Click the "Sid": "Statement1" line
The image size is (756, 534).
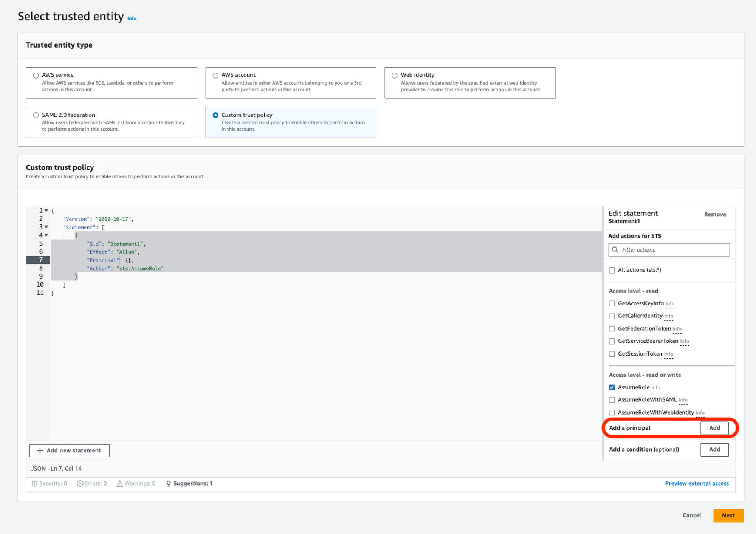coord(116,244)
